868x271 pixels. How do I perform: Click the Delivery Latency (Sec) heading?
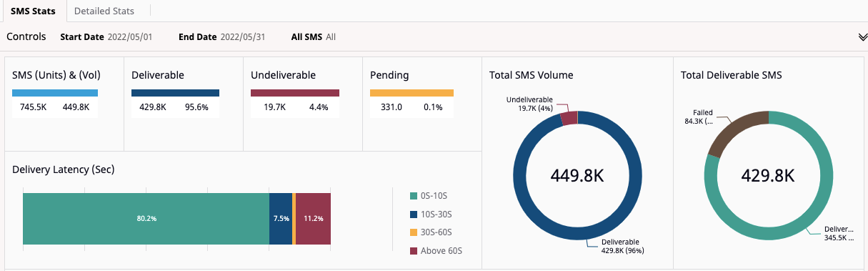tap(64, 169)
